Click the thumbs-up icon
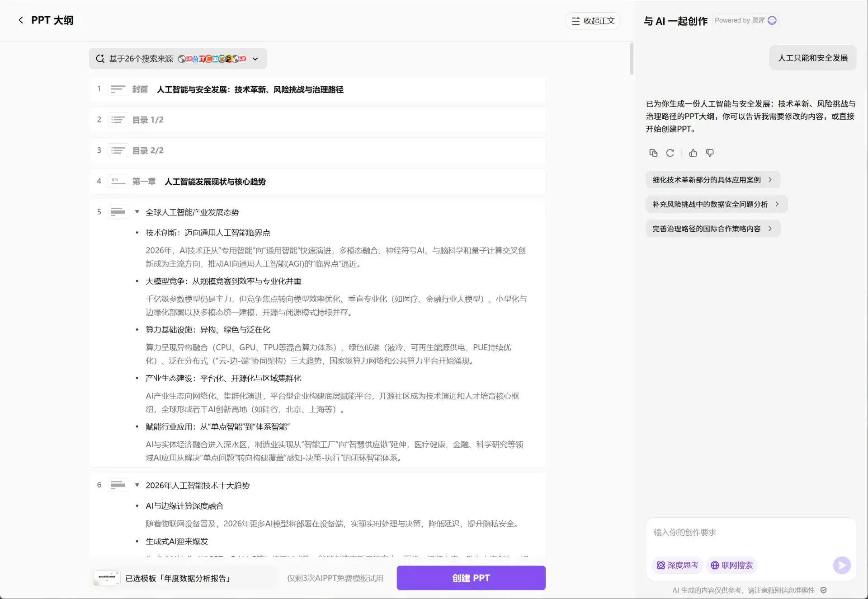 click(x=693, y=153)
